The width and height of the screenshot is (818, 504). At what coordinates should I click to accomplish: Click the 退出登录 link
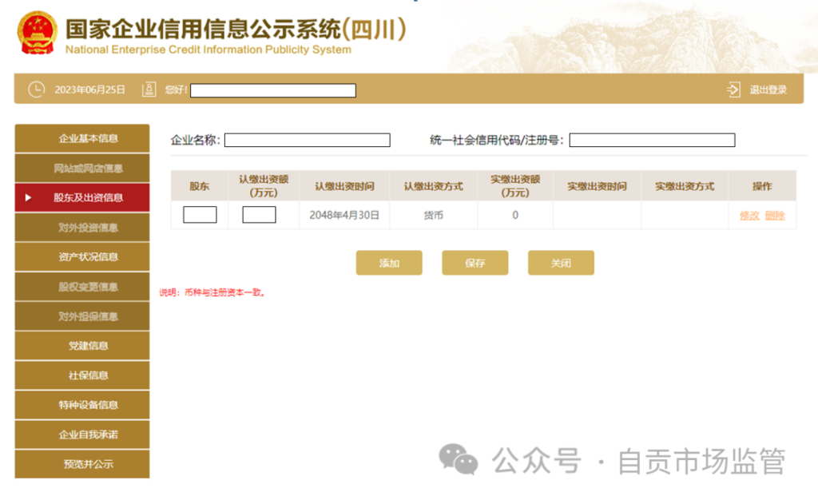coord(768,89)
